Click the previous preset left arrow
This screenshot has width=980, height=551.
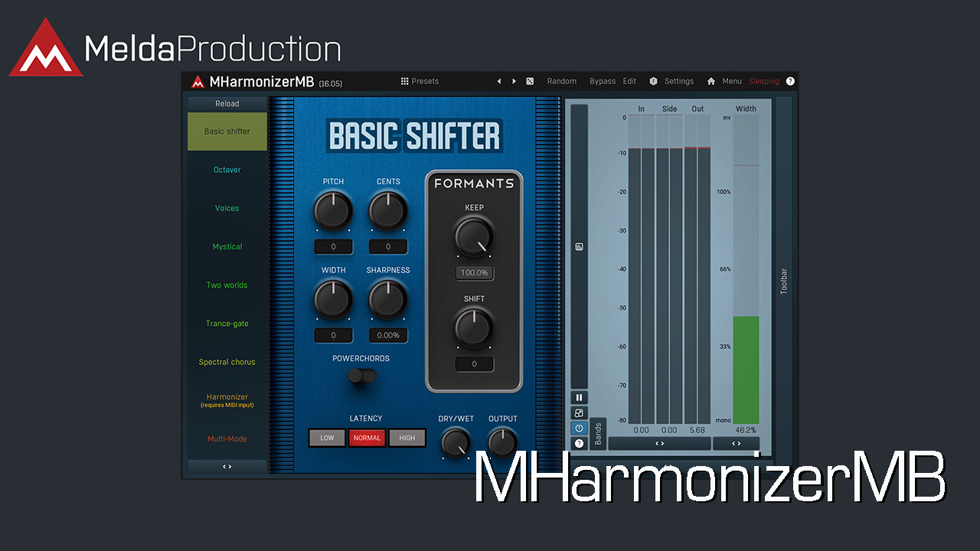pos(499,81)
